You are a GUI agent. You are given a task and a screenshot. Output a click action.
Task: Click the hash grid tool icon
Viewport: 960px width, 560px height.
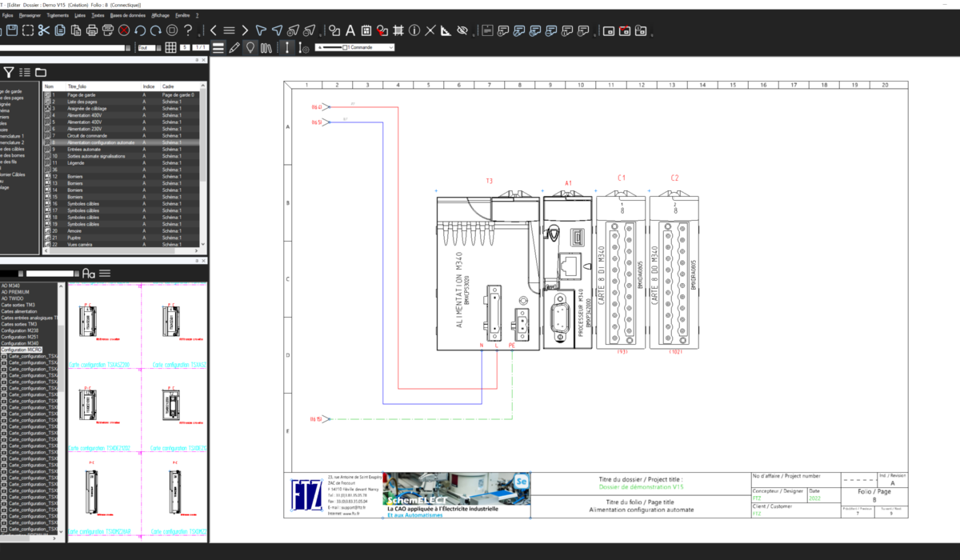pyautogui.click(x=398, y=30)
